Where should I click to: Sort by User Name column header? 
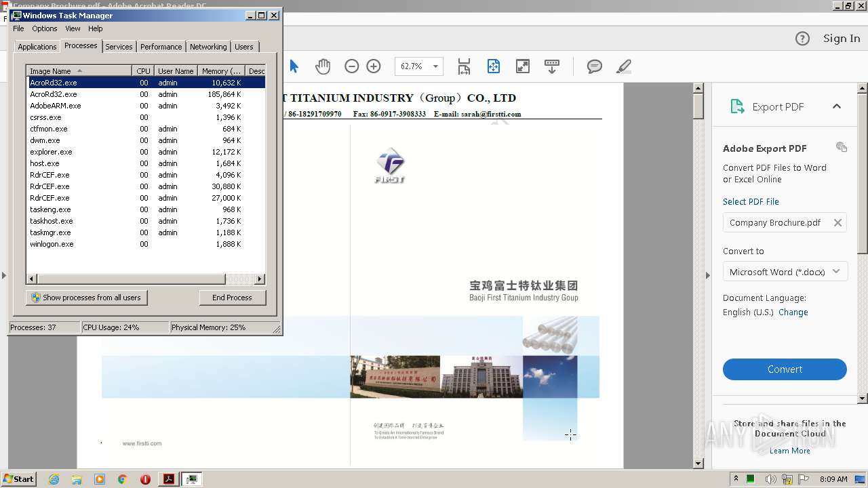(x=176, y=70)
